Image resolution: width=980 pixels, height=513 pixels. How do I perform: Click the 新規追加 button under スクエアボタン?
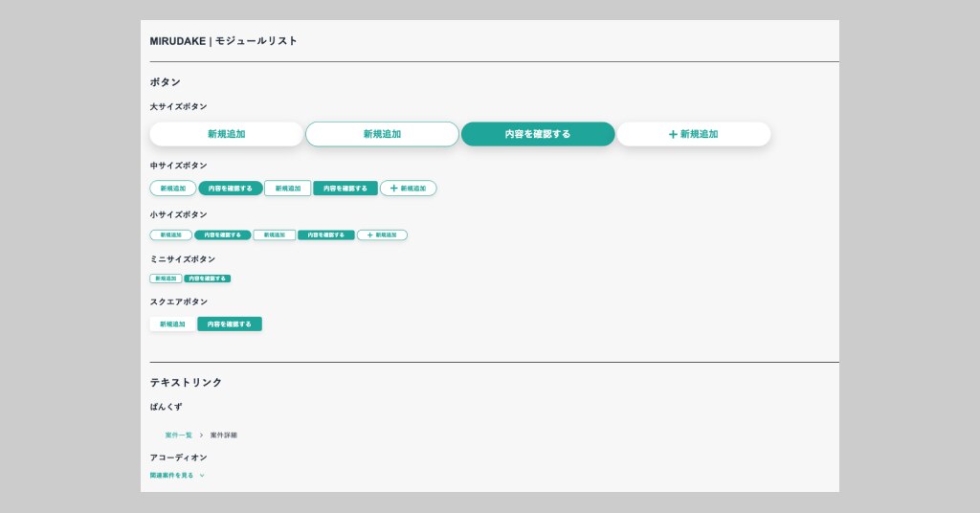pos(172,324)
